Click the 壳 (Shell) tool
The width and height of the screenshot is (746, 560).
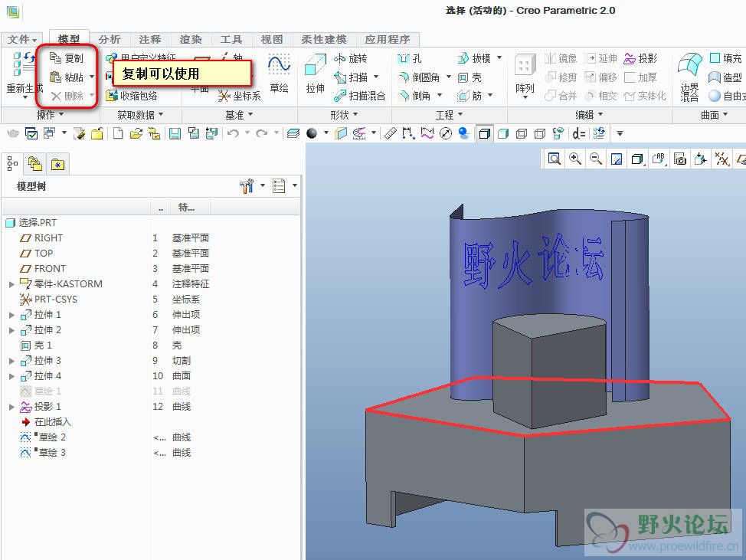pos(470,77)
